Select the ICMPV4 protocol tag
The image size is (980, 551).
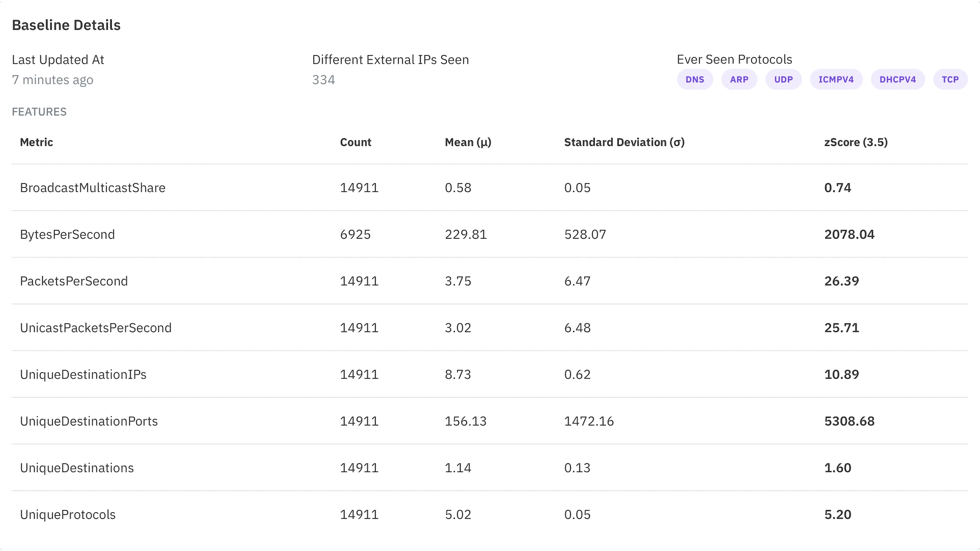[836, 80]
